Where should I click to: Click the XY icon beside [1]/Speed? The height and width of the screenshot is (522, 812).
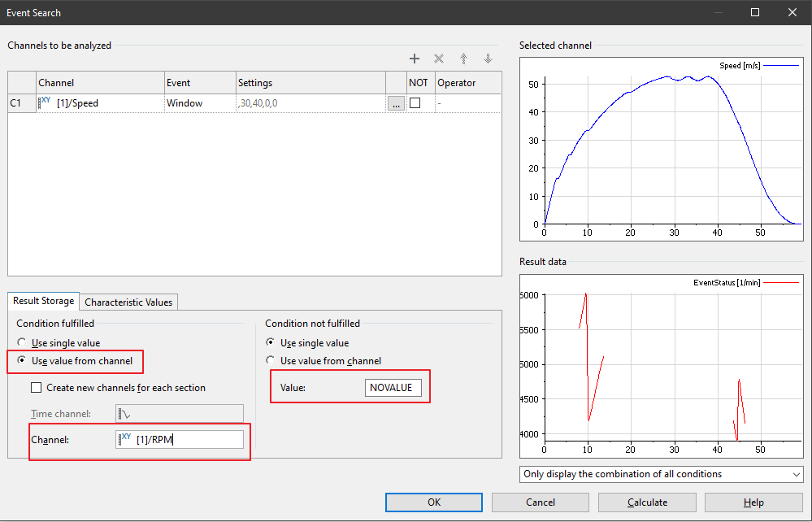[46, 102]
